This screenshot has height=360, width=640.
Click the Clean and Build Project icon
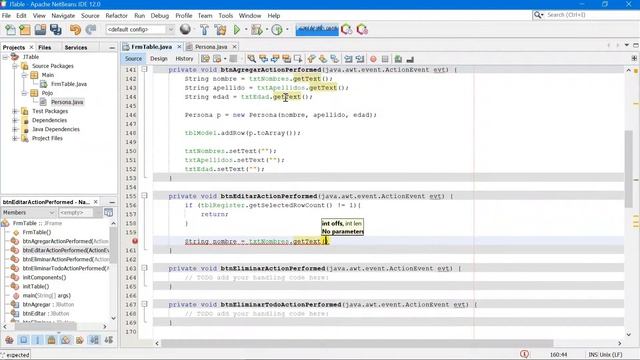220,29
